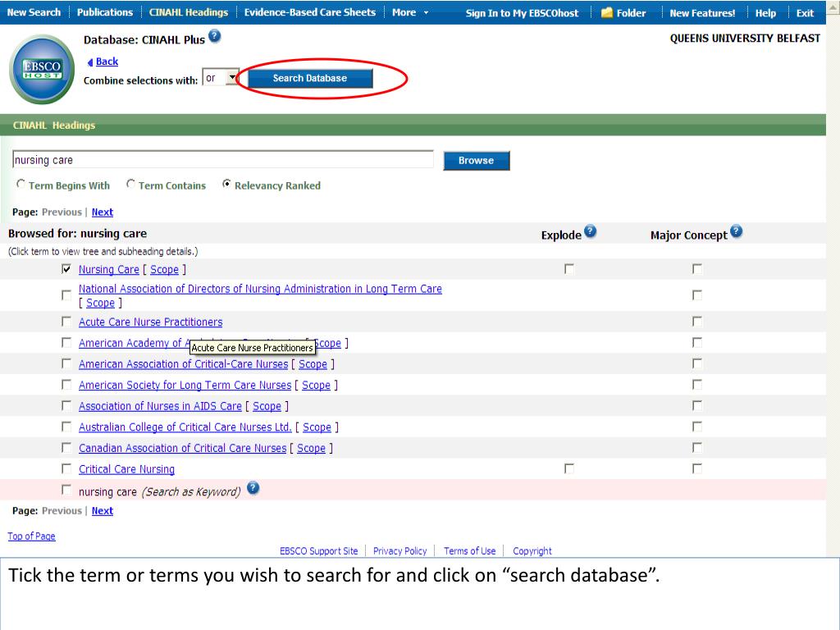This screenshot has width=840, height=630.
Task: Expand the More menu in top bar
Action: pos(410,12)
